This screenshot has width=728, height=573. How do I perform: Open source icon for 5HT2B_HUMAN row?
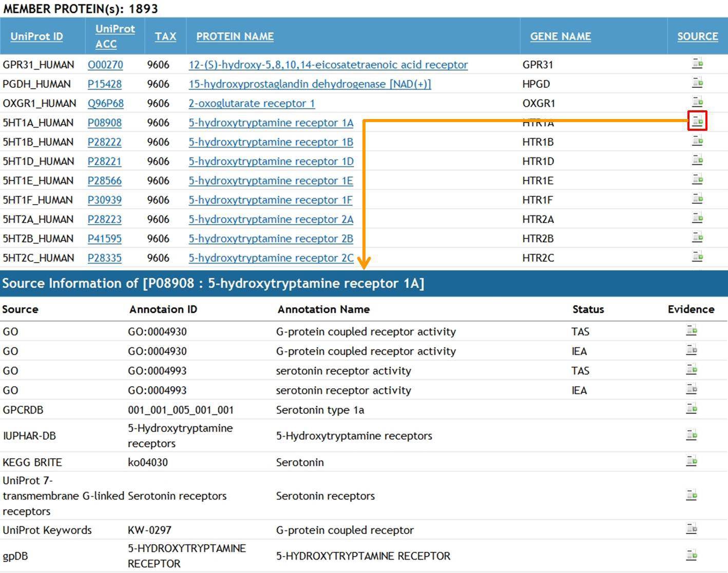click(x=697, y=238)
